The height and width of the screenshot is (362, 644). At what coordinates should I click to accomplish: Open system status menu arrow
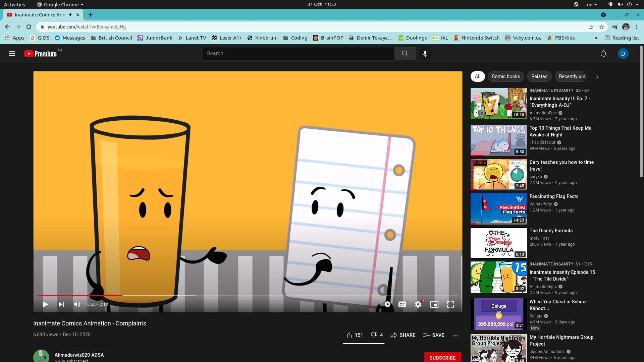[x=637, y=4]
